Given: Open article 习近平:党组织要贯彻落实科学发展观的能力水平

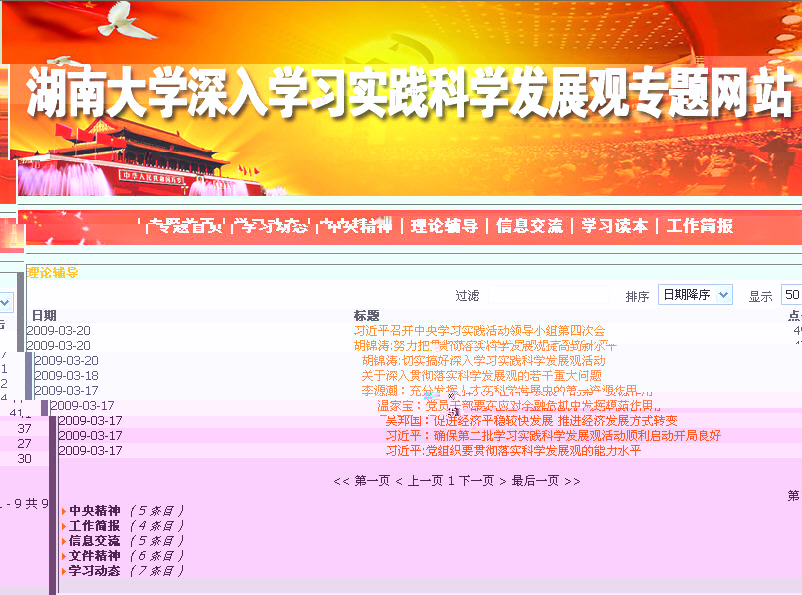Looking at the screenshot, I should (x=513, y=451).
